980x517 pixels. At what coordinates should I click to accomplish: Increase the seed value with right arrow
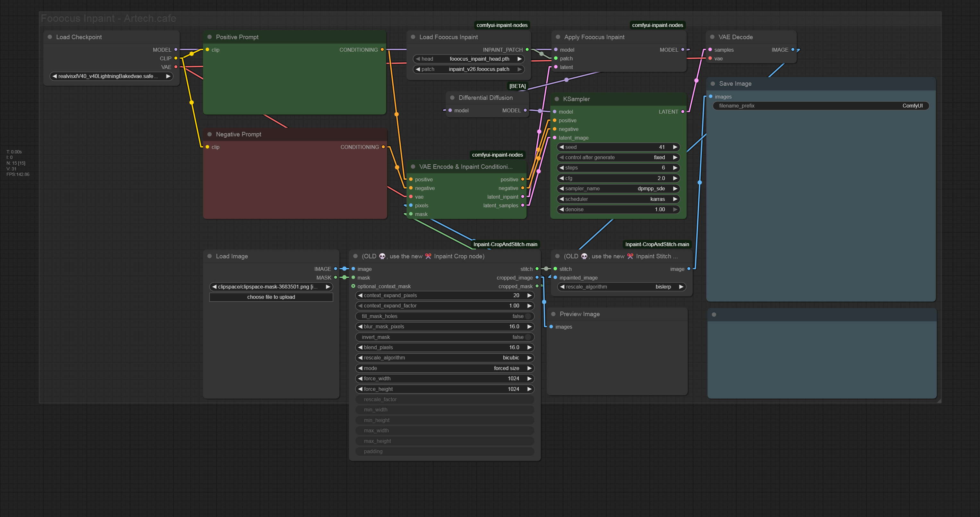pos(675,147)
